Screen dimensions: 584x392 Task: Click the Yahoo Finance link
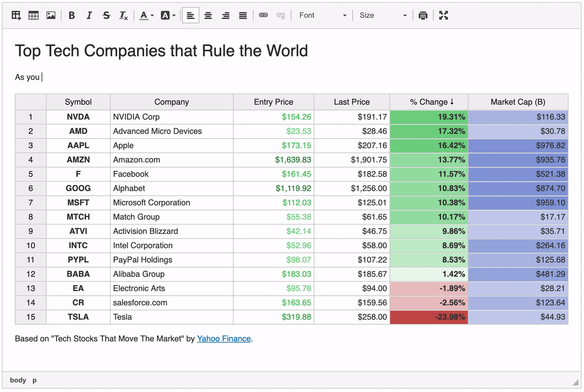pyautogui.click(x=224, y=338)
